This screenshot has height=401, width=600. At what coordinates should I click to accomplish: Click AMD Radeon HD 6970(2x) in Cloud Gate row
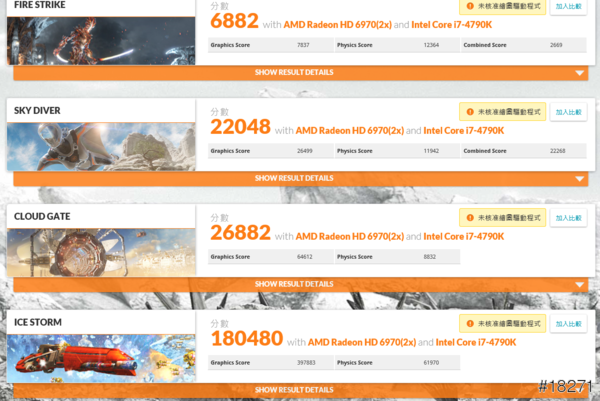[350, 236]
